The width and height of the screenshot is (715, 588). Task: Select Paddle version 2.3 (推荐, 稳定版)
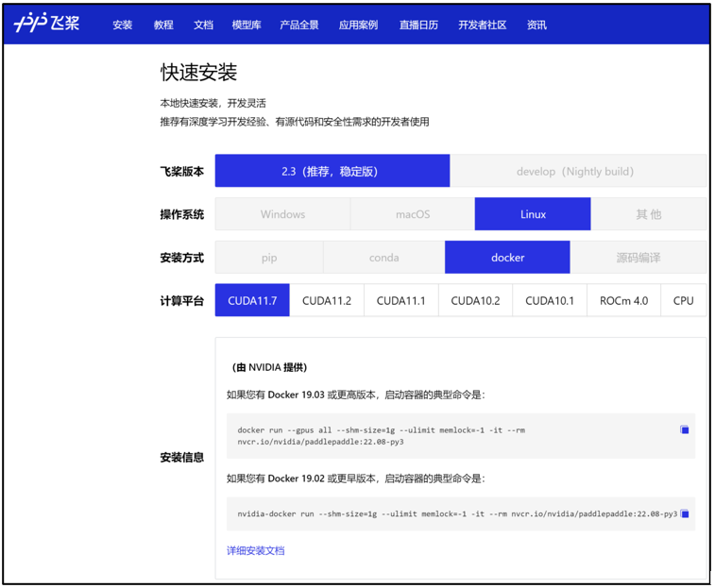(332, 171)
